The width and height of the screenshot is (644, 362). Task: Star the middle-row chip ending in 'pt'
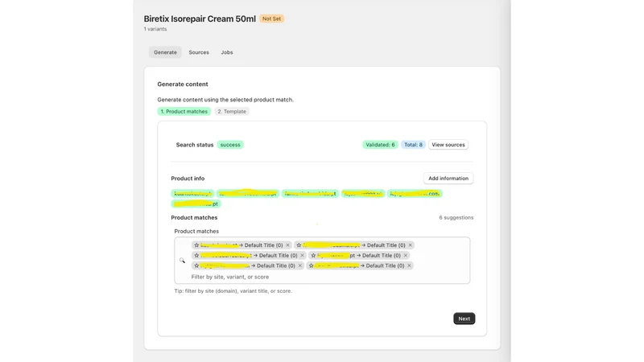pyautogui.click(x=313, y=255)
